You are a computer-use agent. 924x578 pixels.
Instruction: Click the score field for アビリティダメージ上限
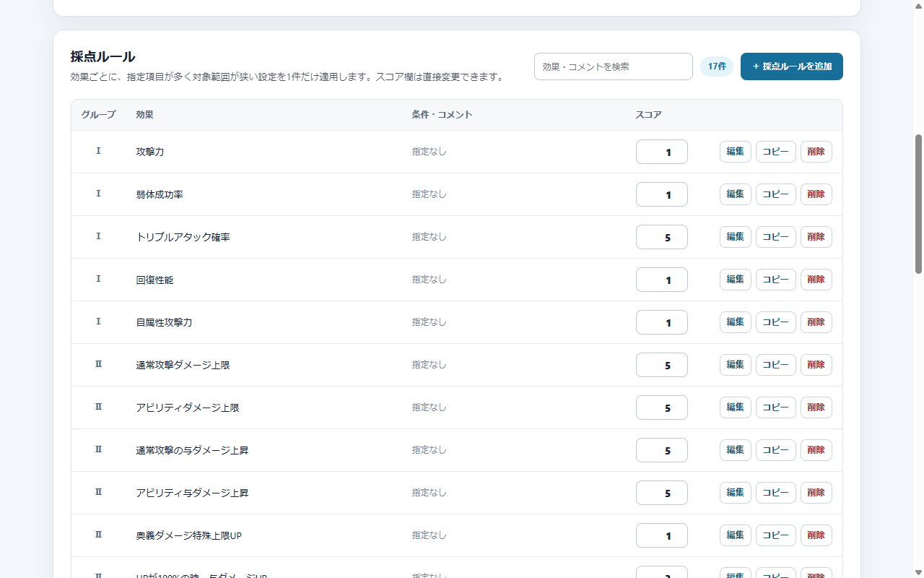(x=661, y=407)
